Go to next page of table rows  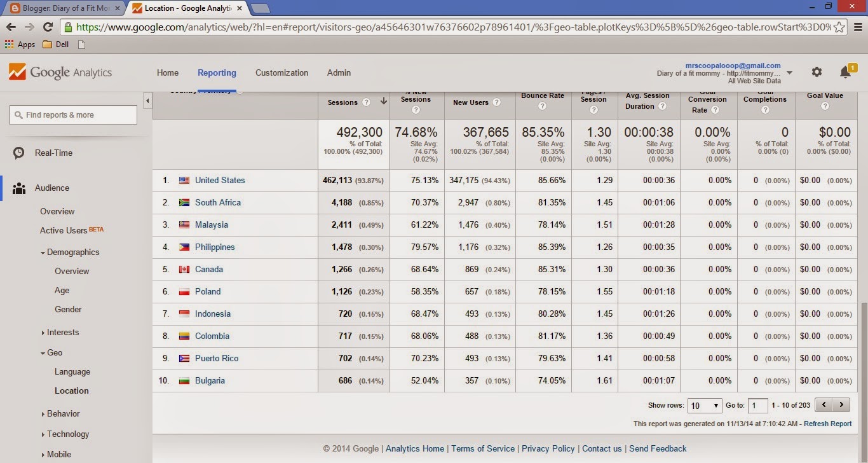pyautogui.click(x=841, y=405)
